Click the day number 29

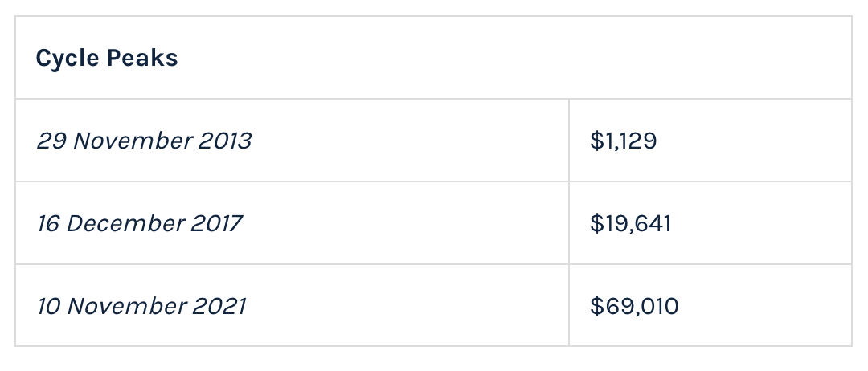click(51, 141)
